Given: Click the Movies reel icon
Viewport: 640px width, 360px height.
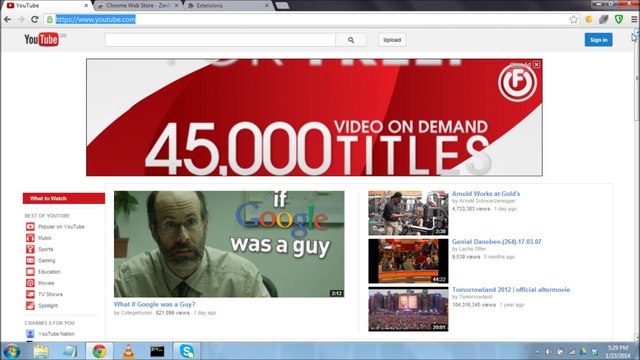Looking at the screenshot, I should coord(30,283).
